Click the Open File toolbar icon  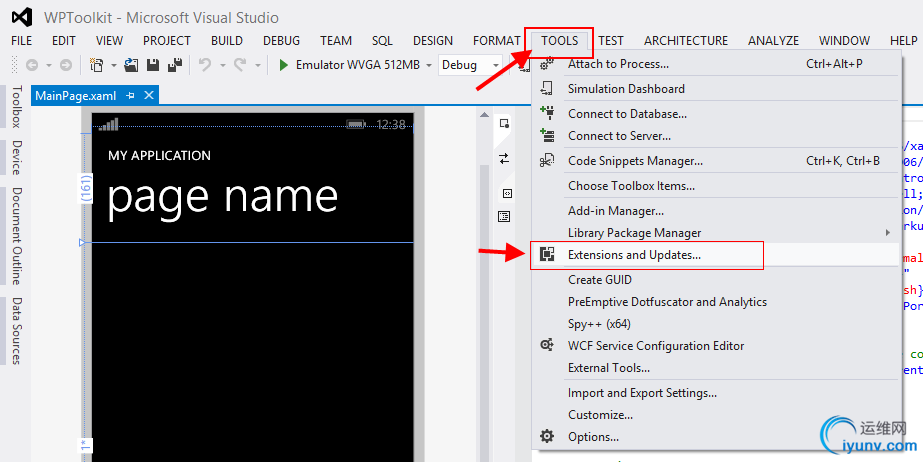point(133,65)
